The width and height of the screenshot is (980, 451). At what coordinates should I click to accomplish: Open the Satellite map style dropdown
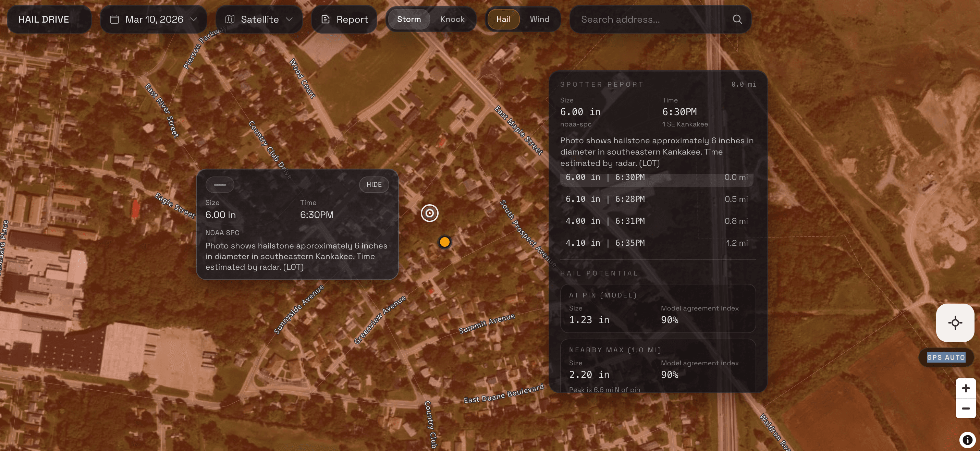(x=259, y=19)
